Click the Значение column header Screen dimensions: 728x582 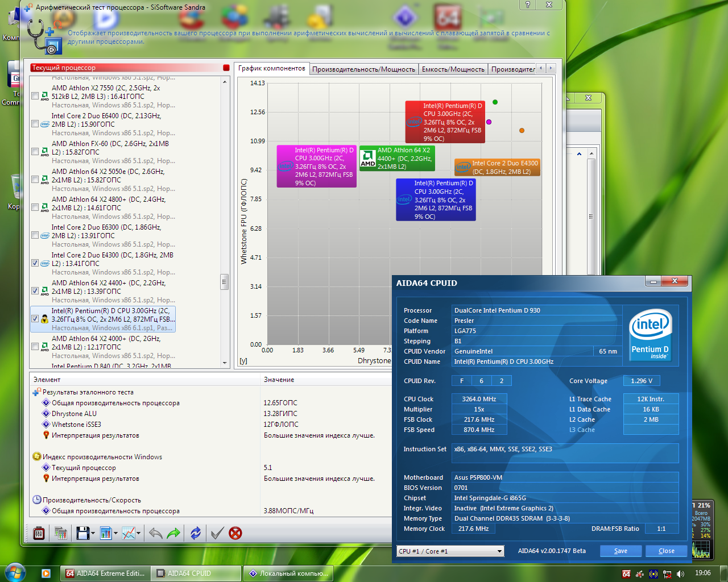point(326,379)
